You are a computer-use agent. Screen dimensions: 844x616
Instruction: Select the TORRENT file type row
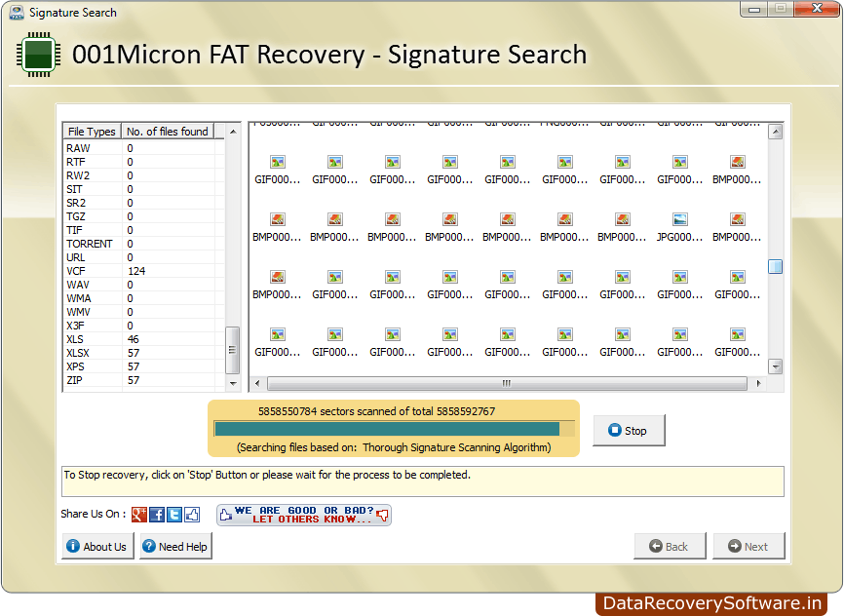coord(143,244)
